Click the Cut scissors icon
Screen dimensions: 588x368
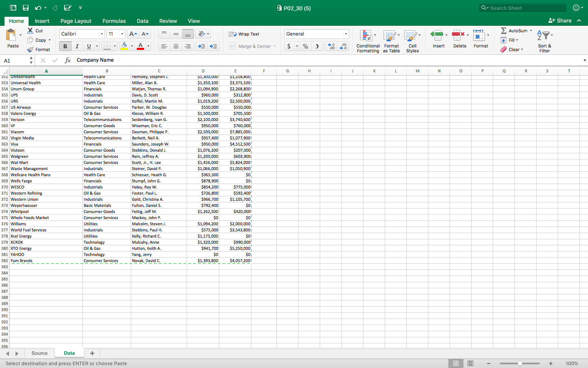click(30, 31)
